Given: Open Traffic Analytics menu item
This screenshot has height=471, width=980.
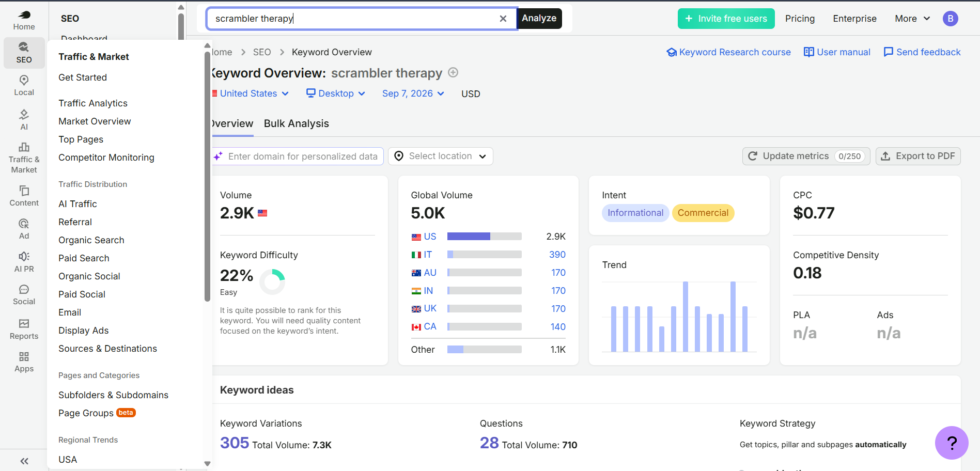Looking at the screenshot, I should 93,103.
